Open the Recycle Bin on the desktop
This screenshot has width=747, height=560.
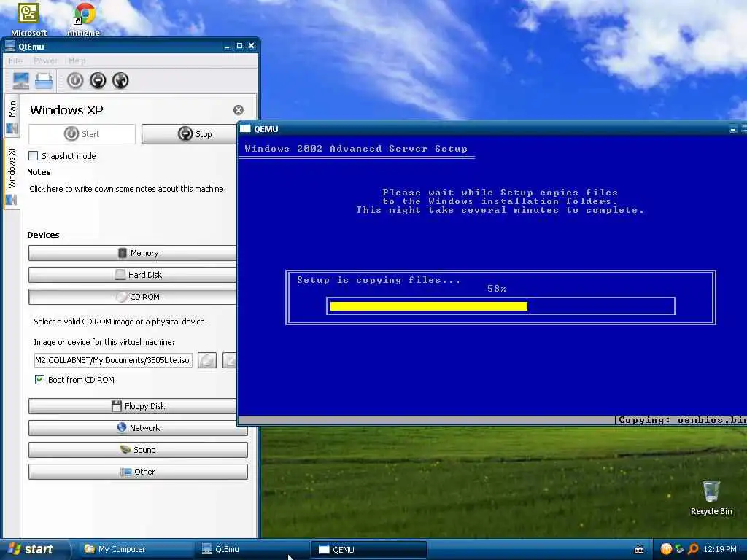point(711,497)
